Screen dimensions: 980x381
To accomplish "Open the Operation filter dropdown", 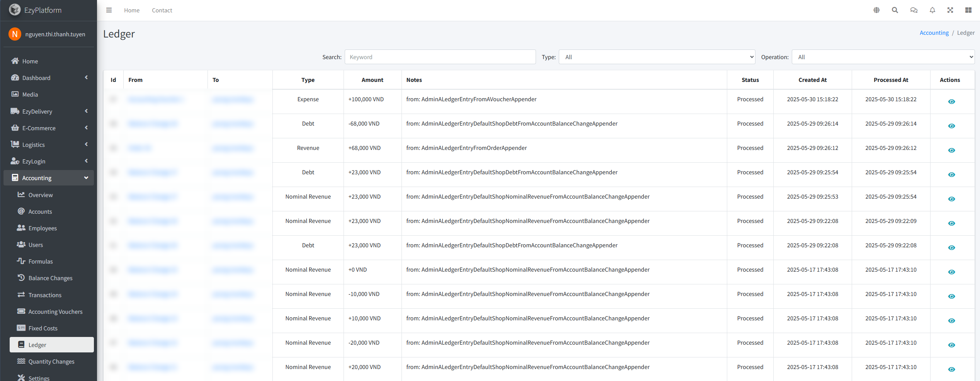I will (x=883, y=57).
